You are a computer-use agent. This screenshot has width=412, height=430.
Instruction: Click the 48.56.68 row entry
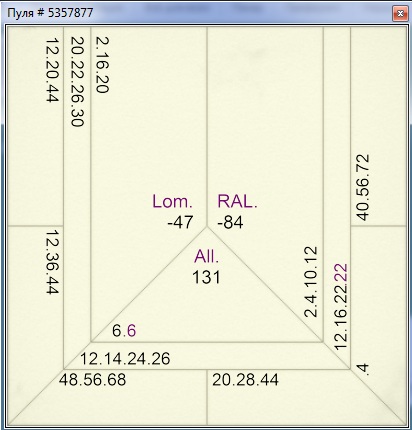[93, 380]
